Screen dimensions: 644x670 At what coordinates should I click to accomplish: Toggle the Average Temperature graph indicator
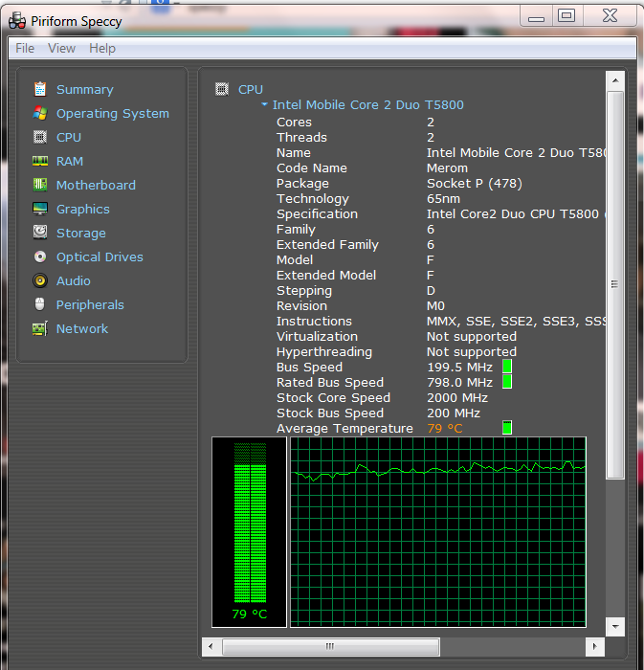tap(507, 427)
